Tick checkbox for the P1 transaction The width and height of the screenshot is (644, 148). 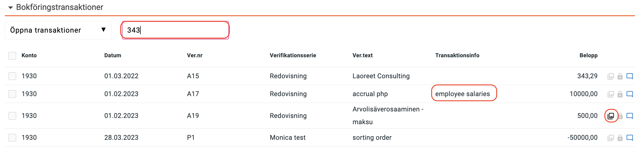point(12,138)
